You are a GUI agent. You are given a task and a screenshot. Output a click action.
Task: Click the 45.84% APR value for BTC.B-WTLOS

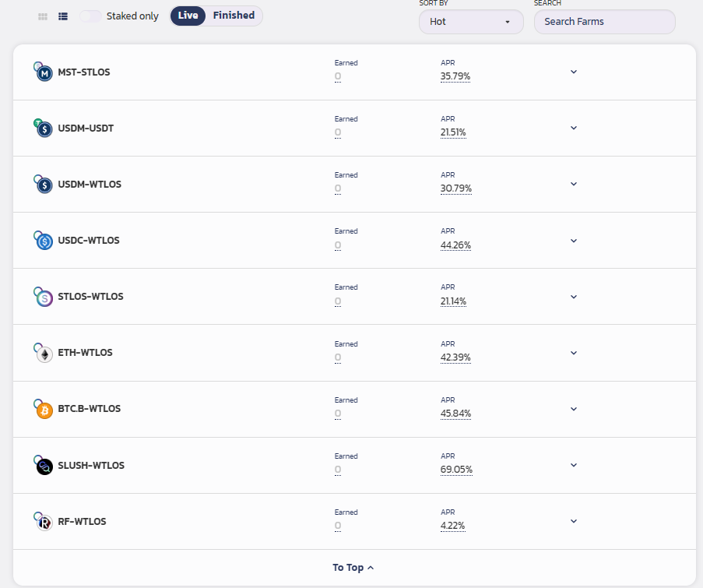[455, 414]
